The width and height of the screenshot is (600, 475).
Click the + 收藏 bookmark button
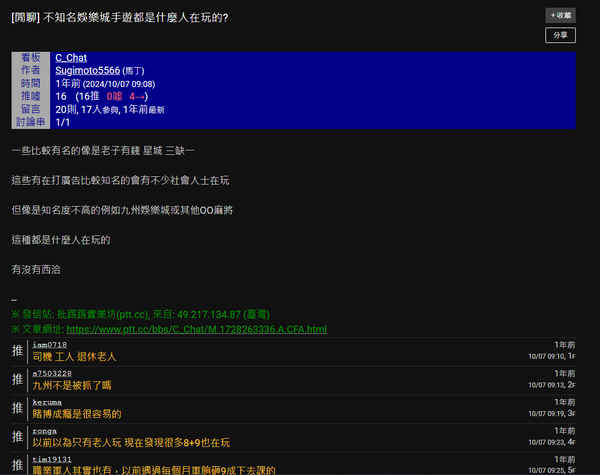click(x=560, y=15)
